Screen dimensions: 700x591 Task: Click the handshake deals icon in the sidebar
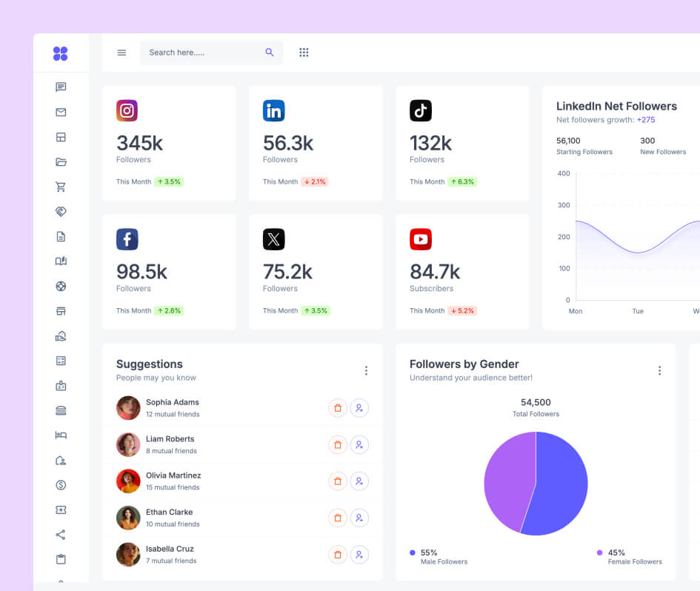point(61,211)
